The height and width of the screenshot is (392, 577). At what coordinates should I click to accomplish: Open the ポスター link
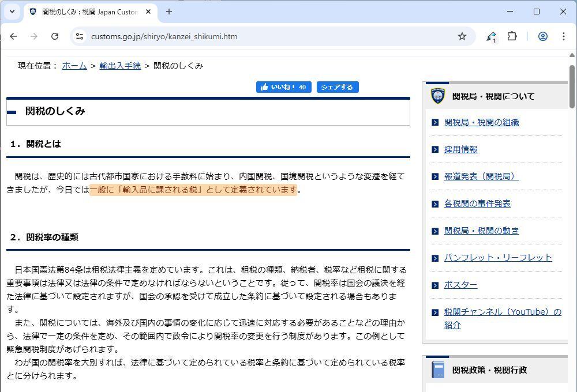click(x=460, y=285)
